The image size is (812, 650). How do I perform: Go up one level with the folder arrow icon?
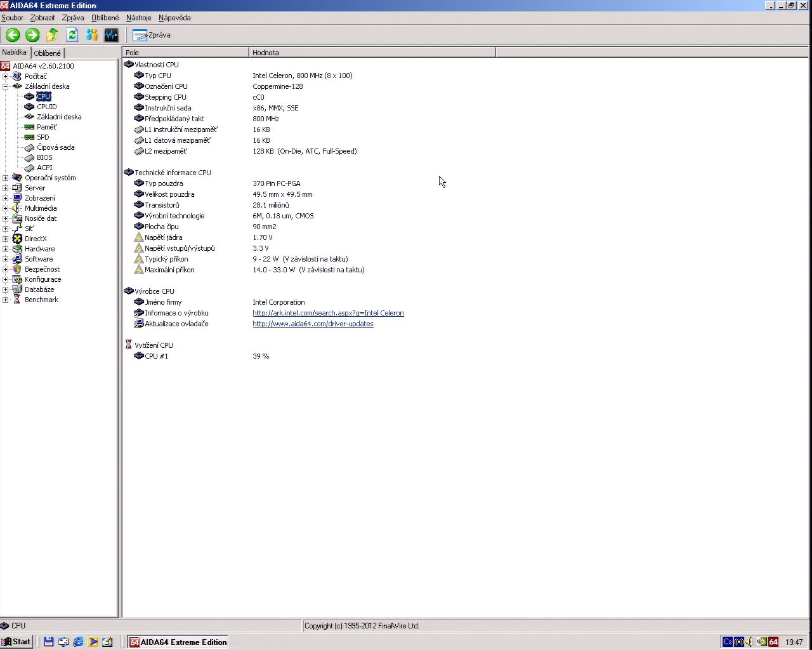52,35
